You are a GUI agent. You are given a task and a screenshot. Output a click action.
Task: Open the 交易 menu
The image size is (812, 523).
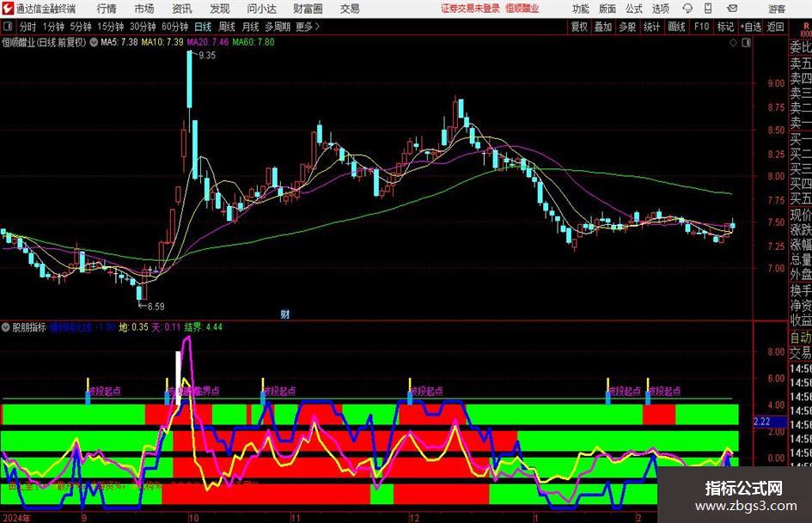pyautogui.click(x=350, y=9)
